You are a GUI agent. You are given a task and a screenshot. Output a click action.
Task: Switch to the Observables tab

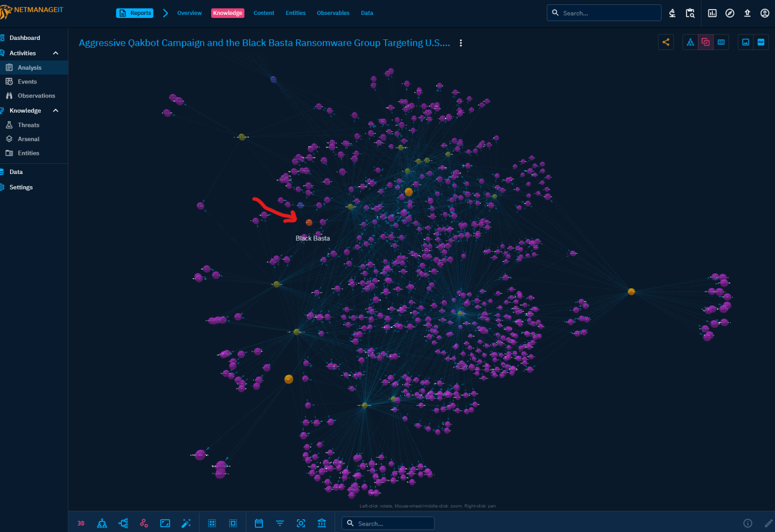point(333,13)
